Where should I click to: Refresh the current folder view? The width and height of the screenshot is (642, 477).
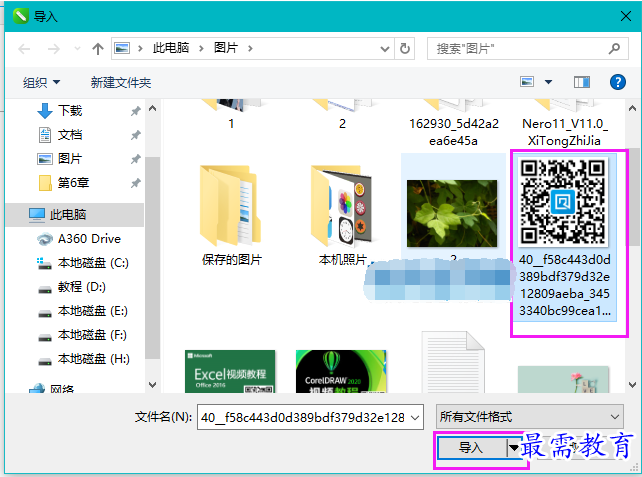[x=405, y=49]
